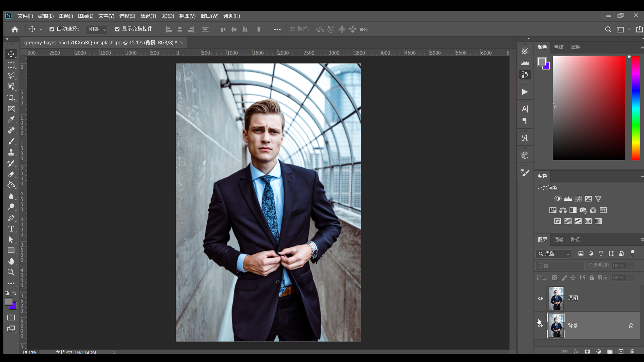Create a new layer

(x=621, y=352)
